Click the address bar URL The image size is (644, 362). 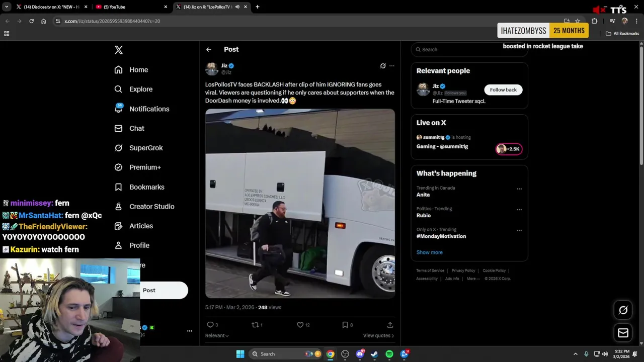click(x=112, y=21)
